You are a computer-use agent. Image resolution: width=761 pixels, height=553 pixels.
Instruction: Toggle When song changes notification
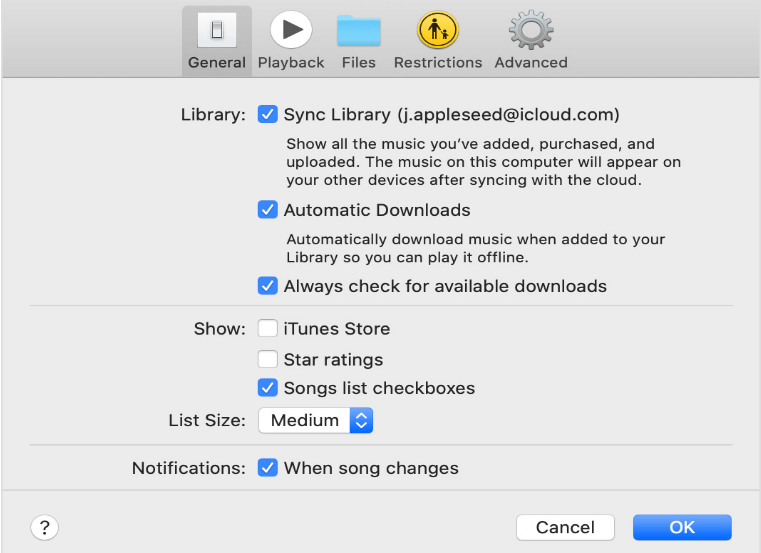267,468
